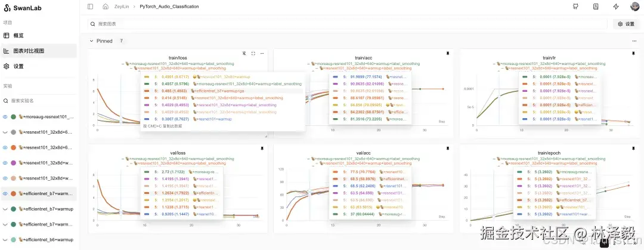
Task: Open the documentation book icon
Action: (596, 7)
